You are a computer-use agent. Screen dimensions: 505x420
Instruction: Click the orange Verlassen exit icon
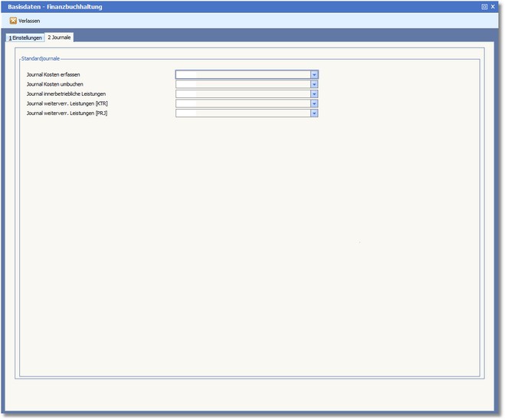point(13,21)
